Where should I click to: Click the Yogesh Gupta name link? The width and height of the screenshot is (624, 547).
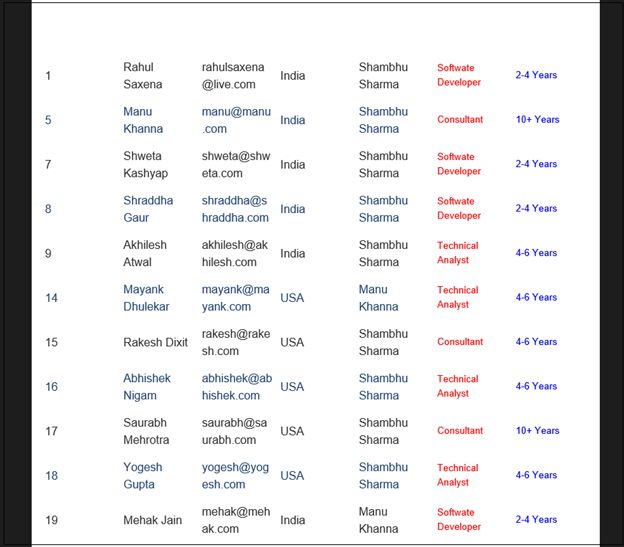(143, 475)
